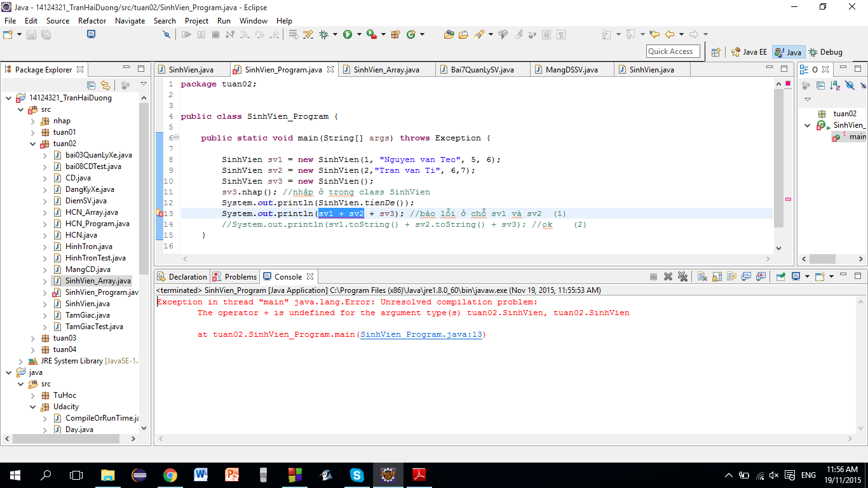
Task: Switch to the Debug perspective
Action: [825, 52]
